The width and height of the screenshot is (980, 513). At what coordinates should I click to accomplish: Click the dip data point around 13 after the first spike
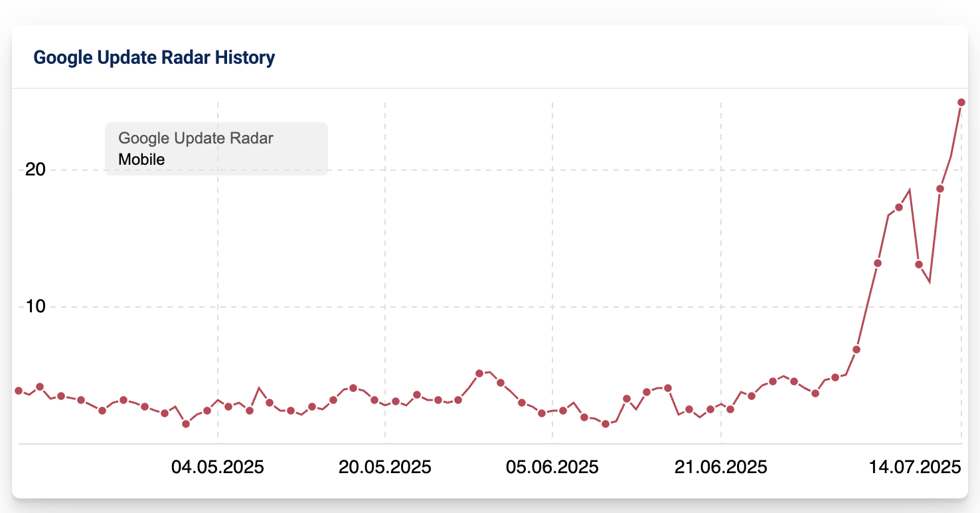point(919,264)
